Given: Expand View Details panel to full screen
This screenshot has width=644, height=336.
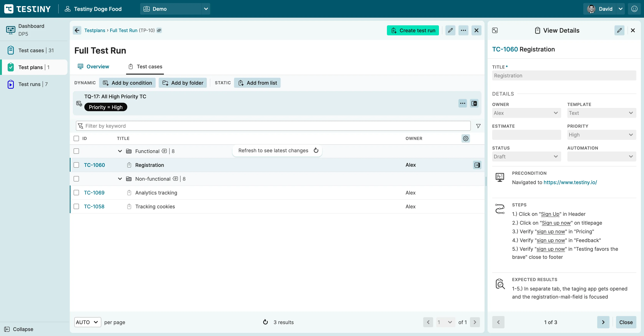Looking at the screenshot, I should click(495, 30).
